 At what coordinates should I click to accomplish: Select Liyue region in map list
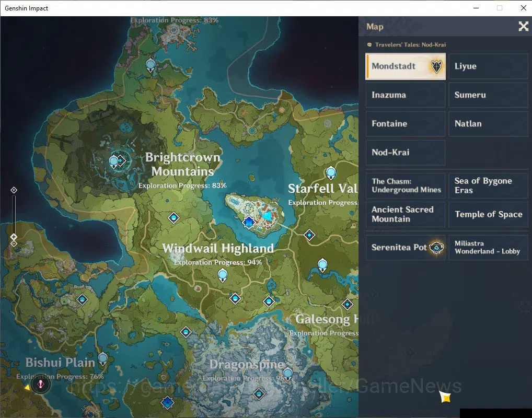(488, 66)
